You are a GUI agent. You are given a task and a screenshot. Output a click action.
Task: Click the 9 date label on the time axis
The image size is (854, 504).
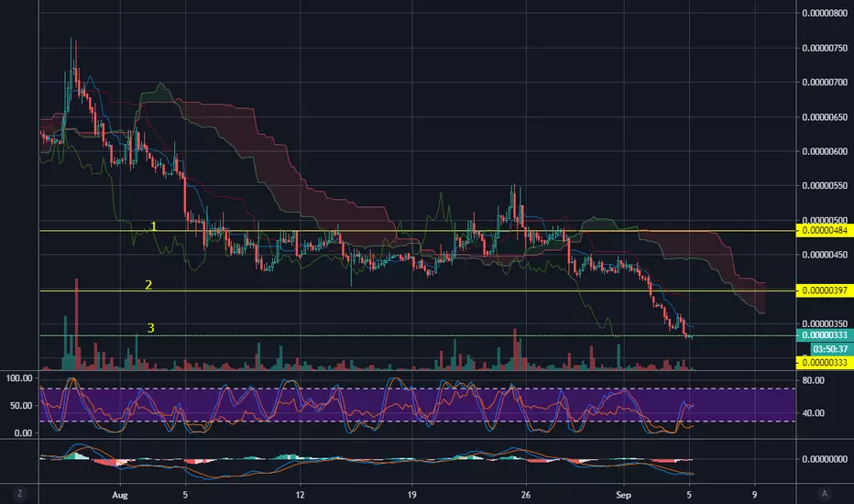coord(754,495)
